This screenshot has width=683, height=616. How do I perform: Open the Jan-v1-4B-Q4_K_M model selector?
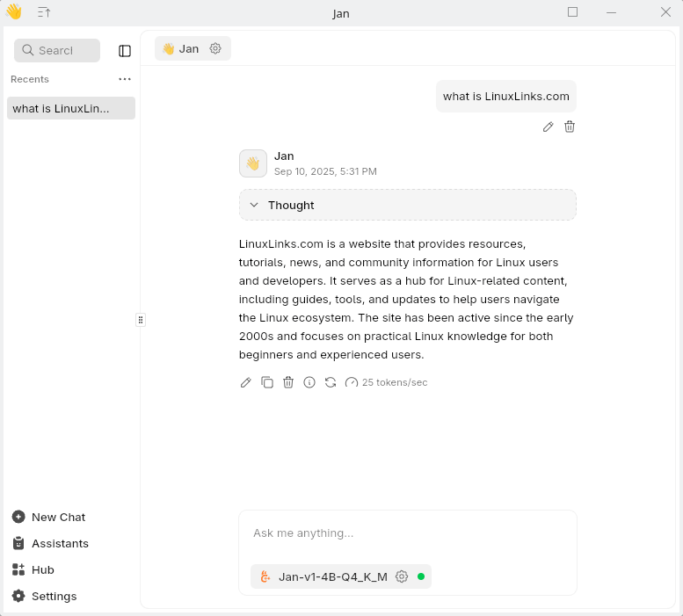click(x=333, y=576)
